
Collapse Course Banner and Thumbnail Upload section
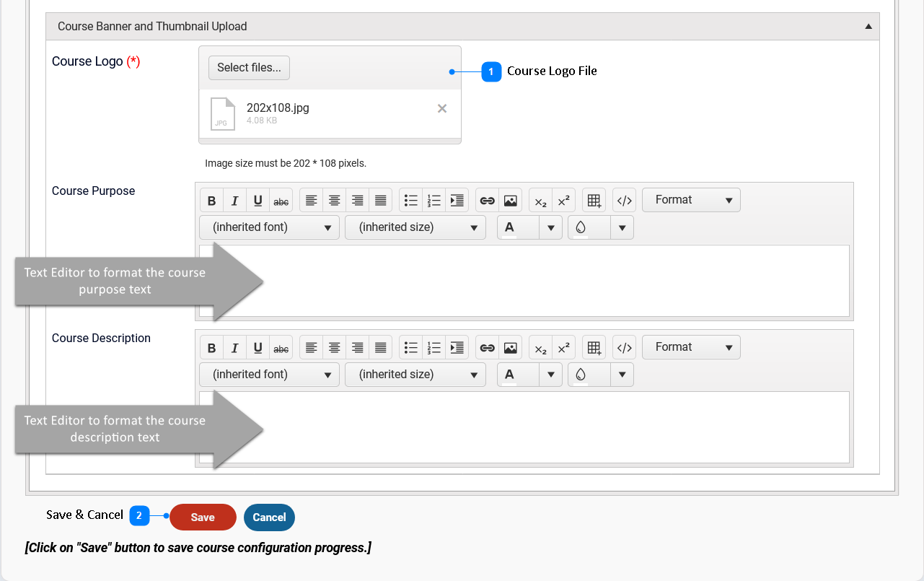(868, 27)
